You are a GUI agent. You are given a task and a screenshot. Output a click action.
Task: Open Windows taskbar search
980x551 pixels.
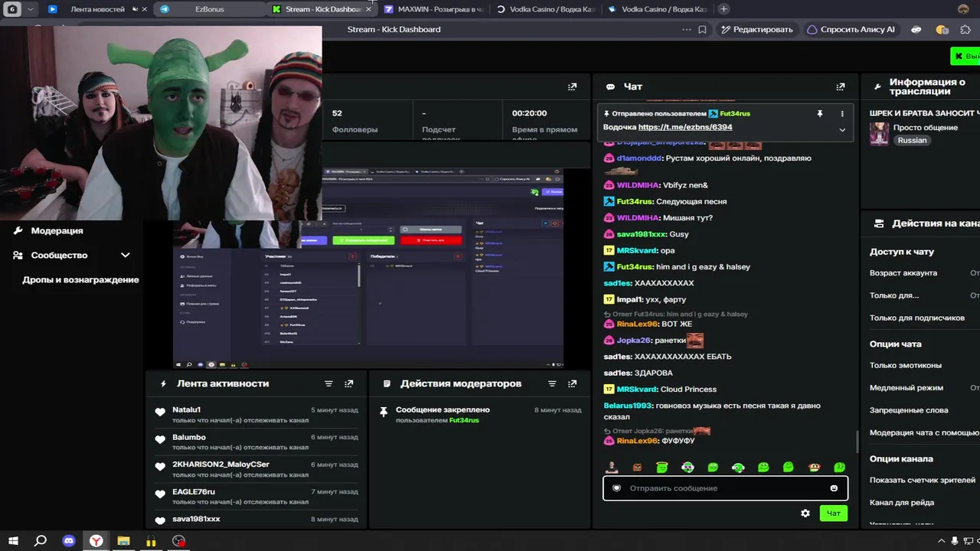tap(41, 541)
